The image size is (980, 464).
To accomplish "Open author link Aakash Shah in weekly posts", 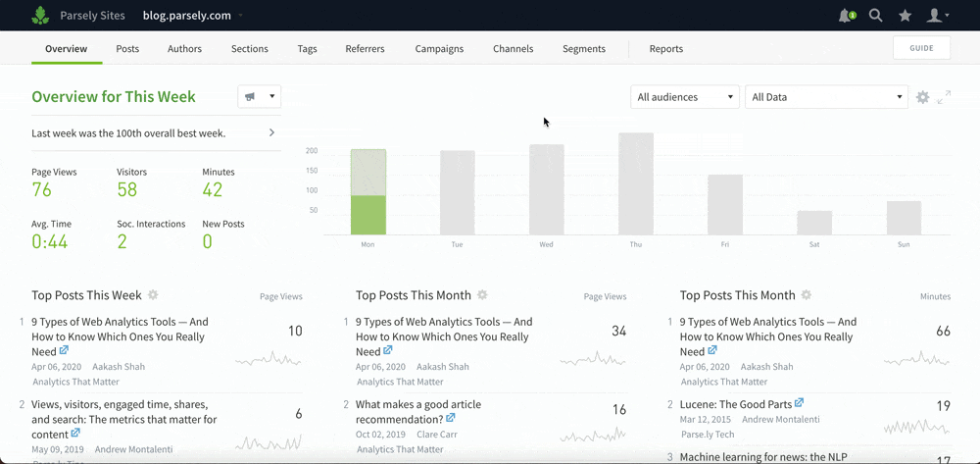I will pos(119,367).
